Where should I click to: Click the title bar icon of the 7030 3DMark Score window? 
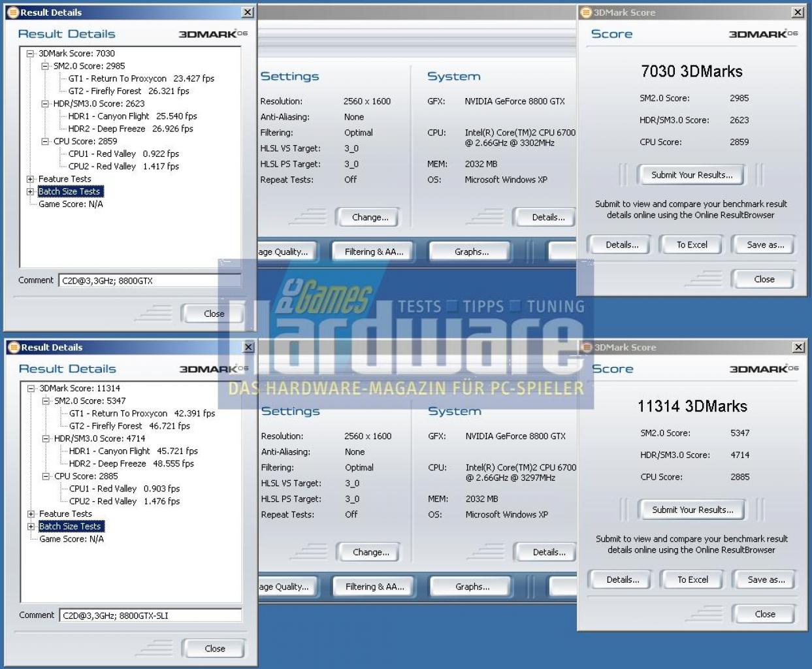pyautogui.click(x=586, y=12)
